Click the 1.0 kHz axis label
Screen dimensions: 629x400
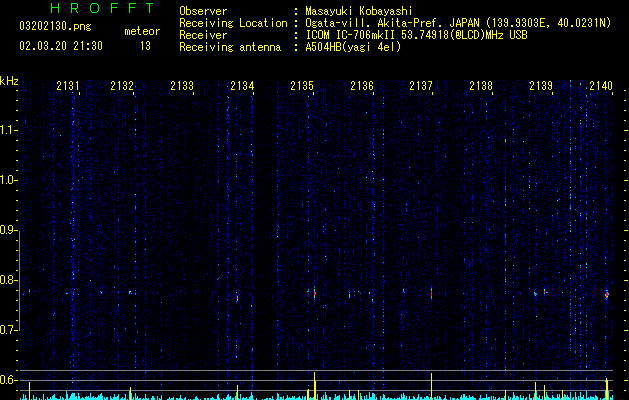coord(8,180)
